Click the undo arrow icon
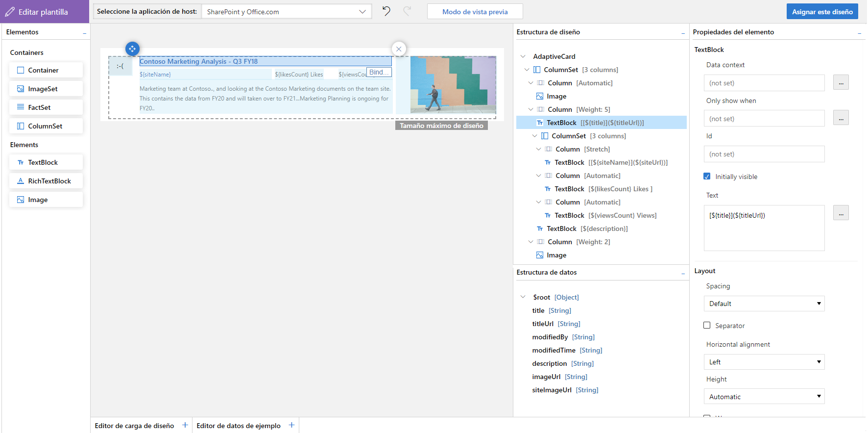Image resolution: width=868 pixels, height=433 pixels. [x=386, y=11]
